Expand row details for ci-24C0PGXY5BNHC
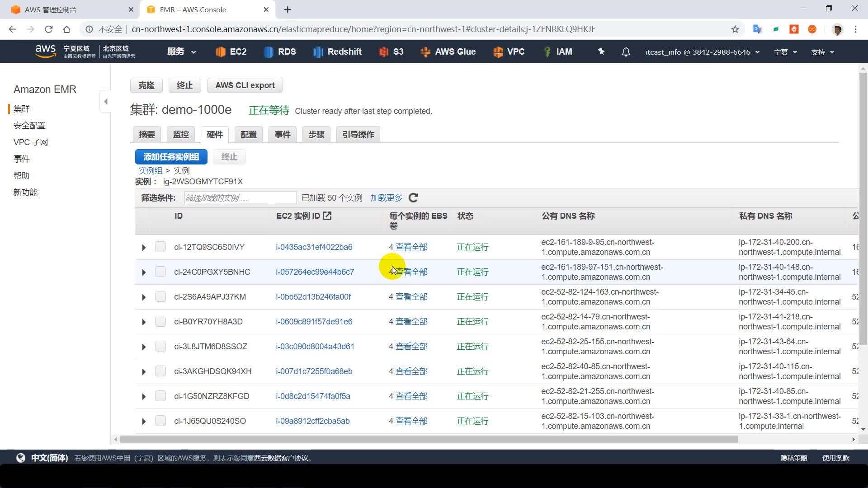 pyautogui.click(x=144, y=272)
